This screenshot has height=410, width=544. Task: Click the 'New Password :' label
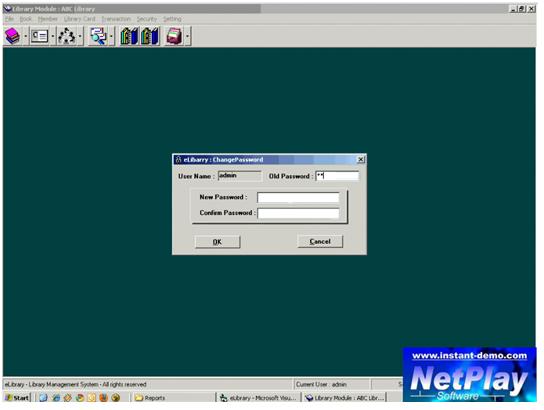[223, 197]
